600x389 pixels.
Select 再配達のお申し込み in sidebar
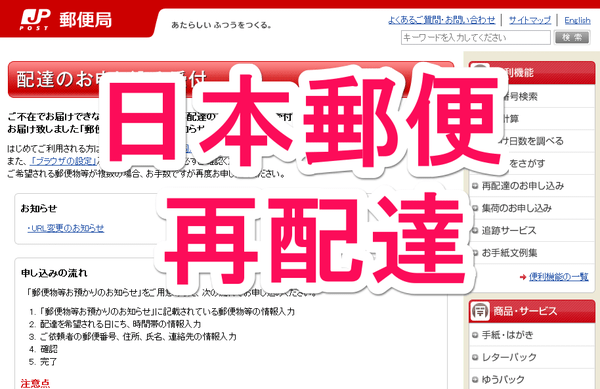tap(523, 186)
